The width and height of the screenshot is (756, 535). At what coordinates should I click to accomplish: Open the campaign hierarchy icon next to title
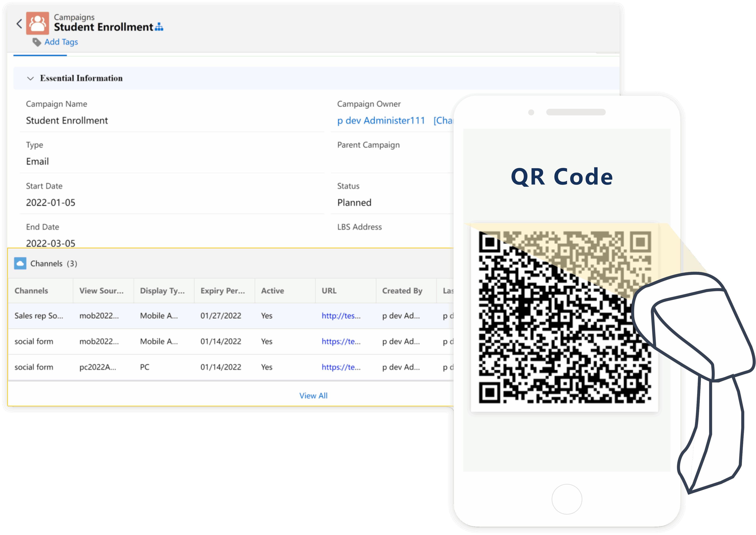click(159, 27)
